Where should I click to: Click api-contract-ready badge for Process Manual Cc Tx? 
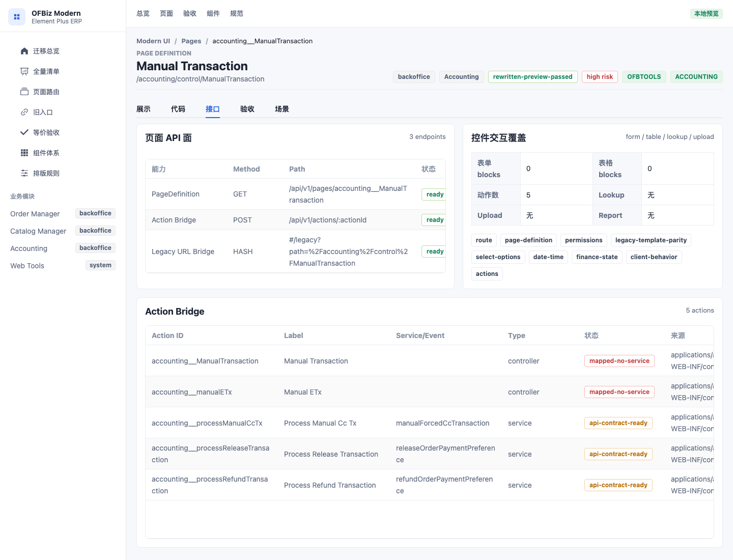[x=618, y=423]
